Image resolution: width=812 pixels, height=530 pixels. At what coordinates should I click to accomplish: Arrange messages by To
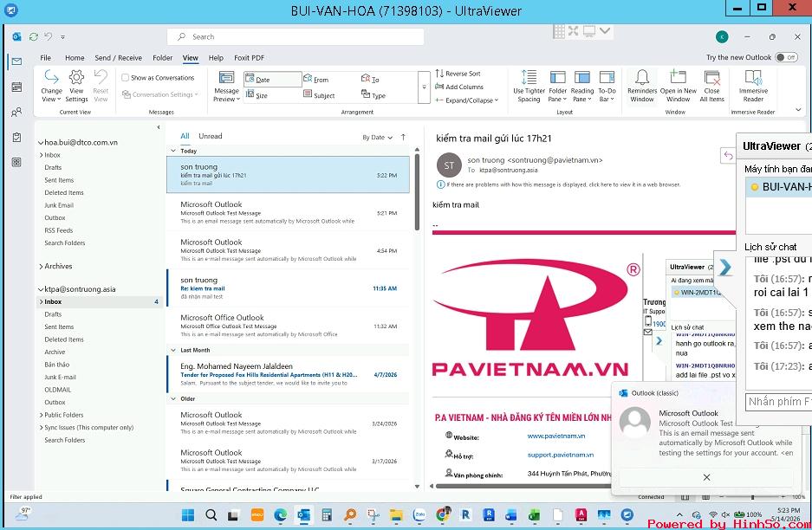click(x=370, y=79)
